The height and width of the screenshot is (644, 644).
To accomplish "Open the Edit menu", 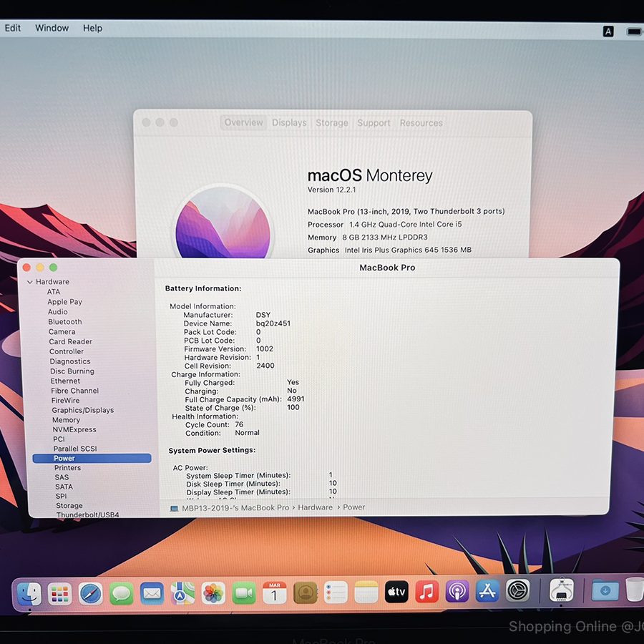I will (x=13, y=28).
